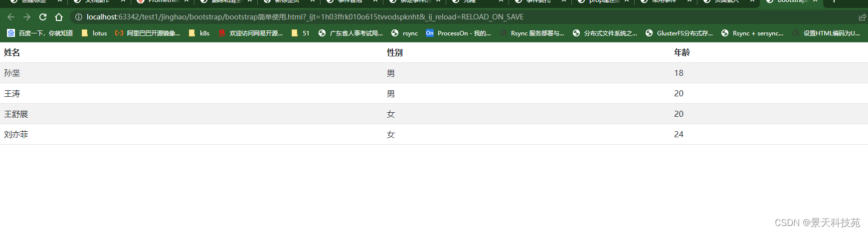
Task: Click age 20 in 王舒展's row
Action: tap(679, 114)
